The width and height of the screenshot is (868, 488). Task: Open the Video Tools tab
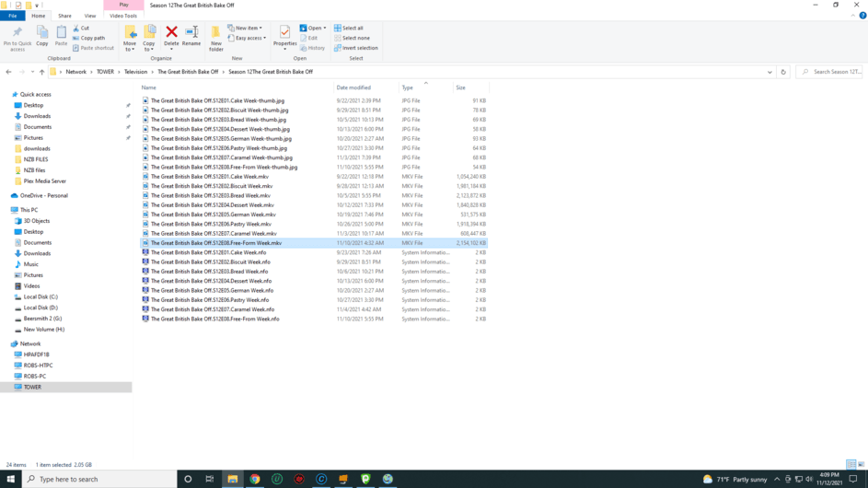[x=123, y=16]
